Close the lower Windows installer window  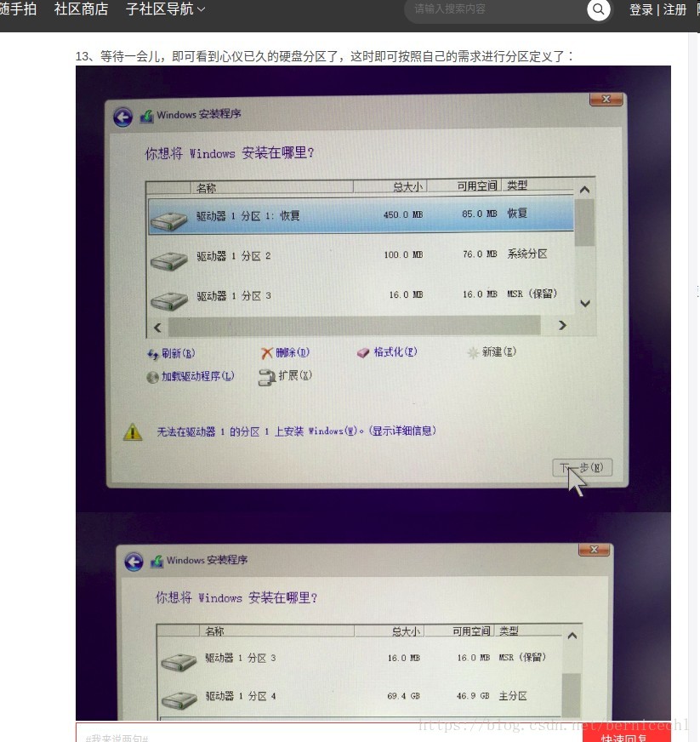point(594,550)
